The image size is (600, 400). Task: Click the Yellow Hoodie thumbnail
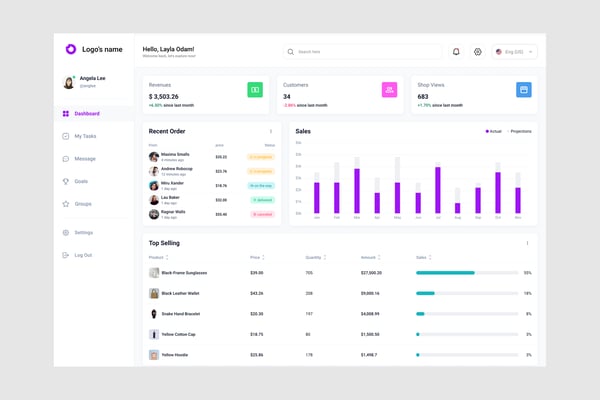tap(154, 355)
